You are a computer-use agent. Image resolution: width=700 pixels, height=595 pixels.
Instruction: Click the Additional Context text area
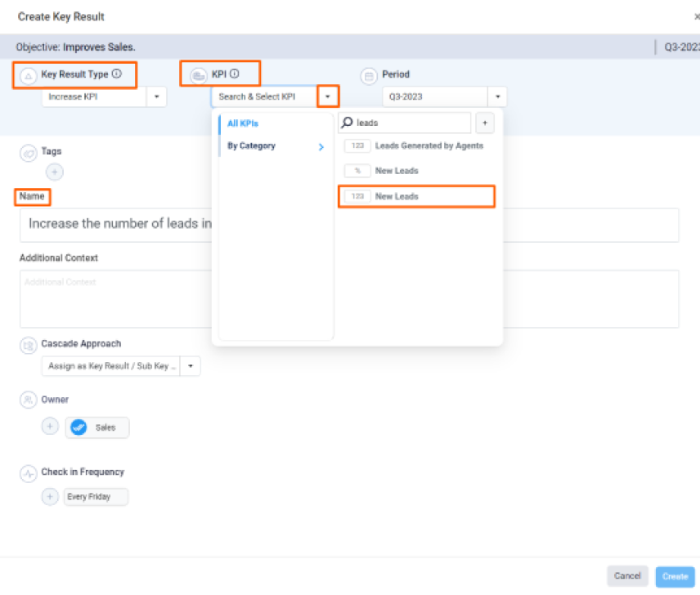point(349,299)
